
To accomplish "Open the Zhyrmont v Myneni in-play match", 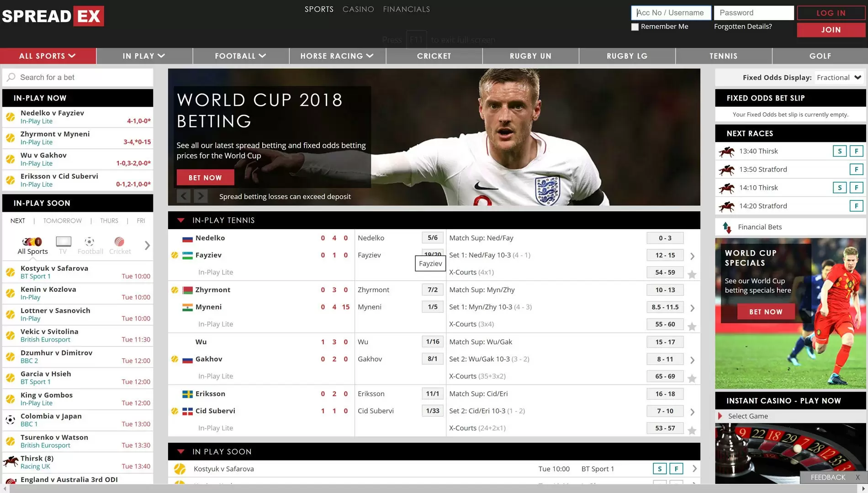I will [x=78, y=138].
